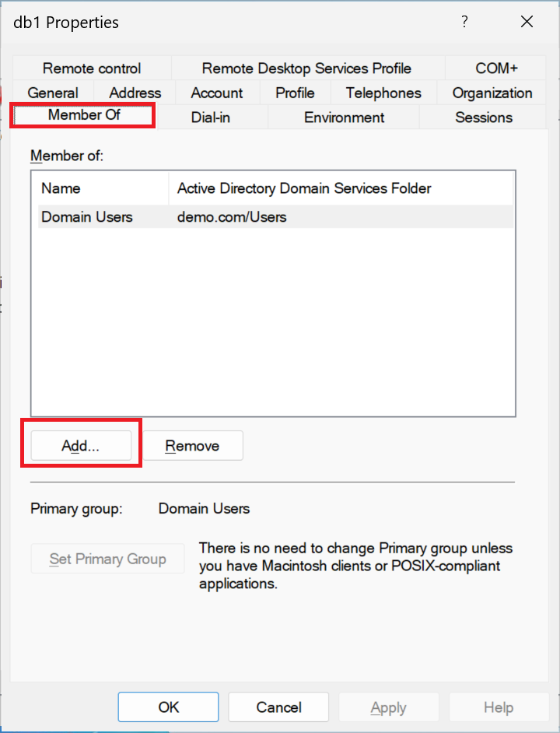Switch to the Account tab
560x733 pixels.
coord(217,93)
